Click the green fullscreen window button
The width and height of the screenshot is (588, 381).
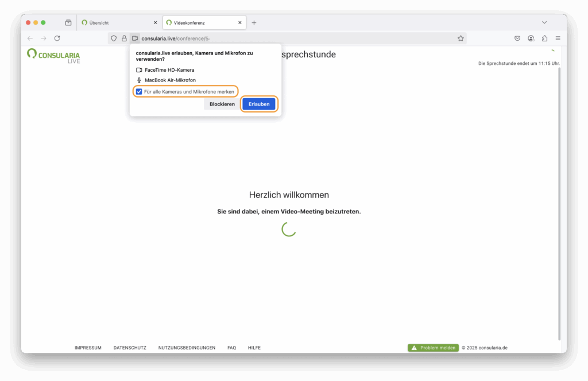point(43,22)
